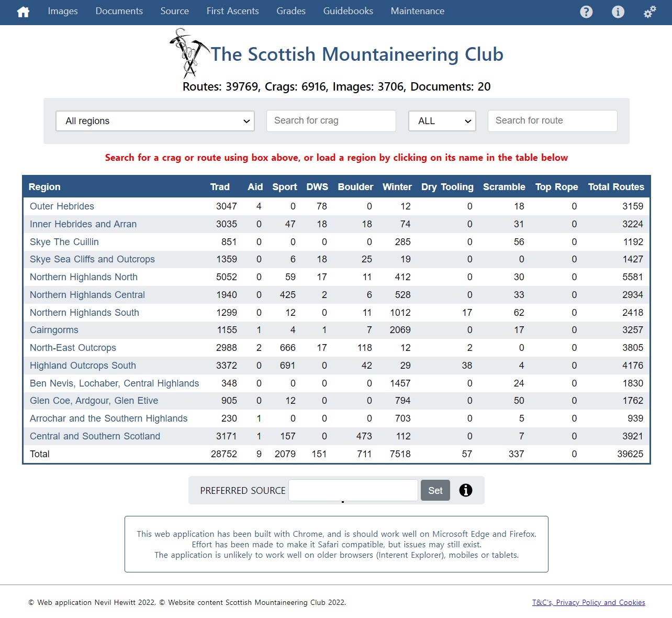The height and width of the screenshot is (618, 672).
Task: Focus the Search for route field
Action: coord(553,121)
